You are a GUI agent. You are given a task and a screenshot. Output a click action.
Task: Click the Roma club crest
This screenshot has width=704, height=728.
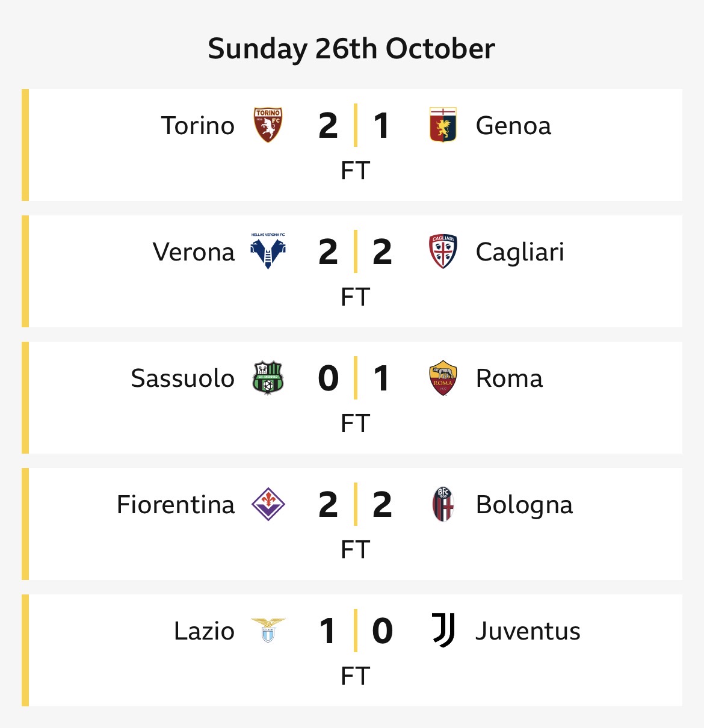coord(443,378)
